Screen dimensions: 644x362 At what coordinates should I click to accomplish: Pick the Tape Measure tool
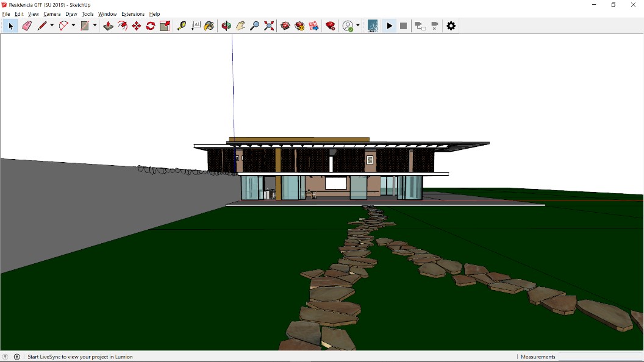coord(182,26)
